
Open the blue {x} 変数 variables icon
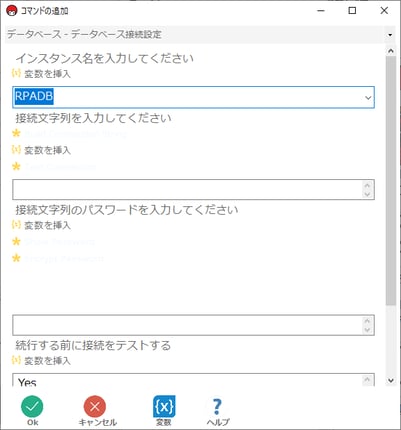(x=164, y=406)
